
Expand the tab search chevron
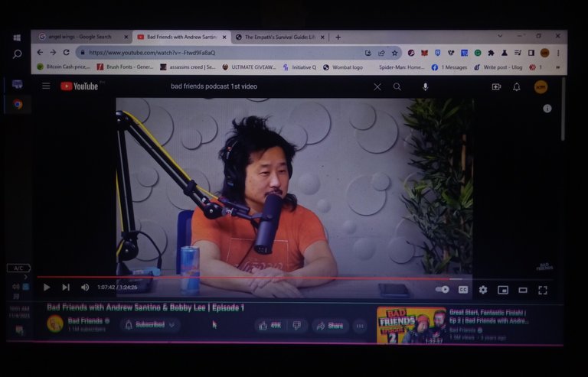(x=500, y=36)
